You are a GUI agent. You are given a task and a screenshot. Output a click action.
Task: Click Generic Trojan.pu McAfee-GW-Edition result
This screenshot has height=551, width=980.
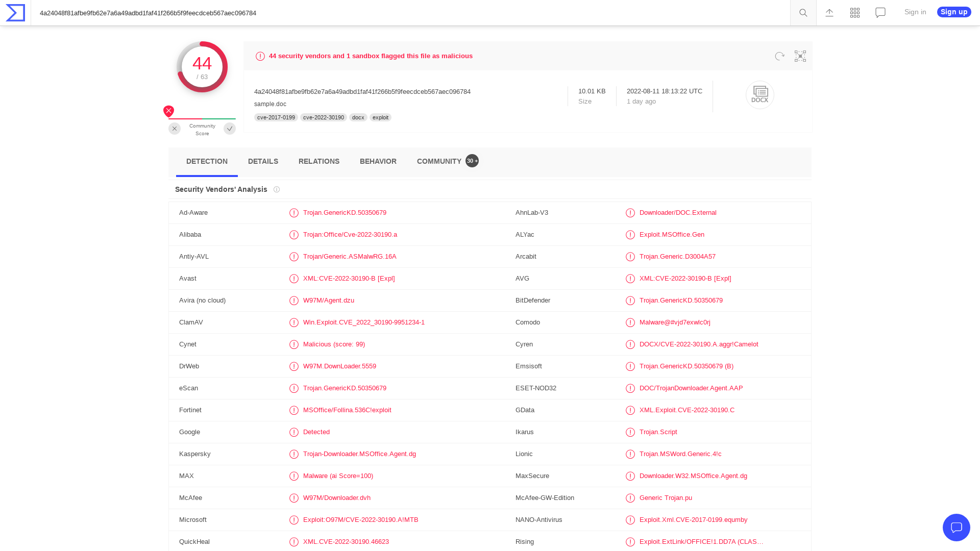coord(666,498)
